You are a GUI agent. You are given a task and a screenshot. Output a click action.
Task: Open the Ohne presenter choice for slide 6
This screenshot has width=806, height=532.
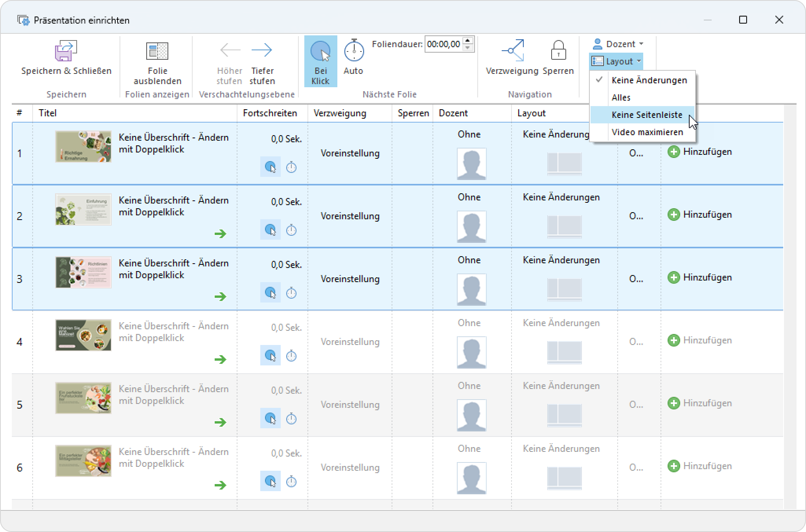click(469, 449)
